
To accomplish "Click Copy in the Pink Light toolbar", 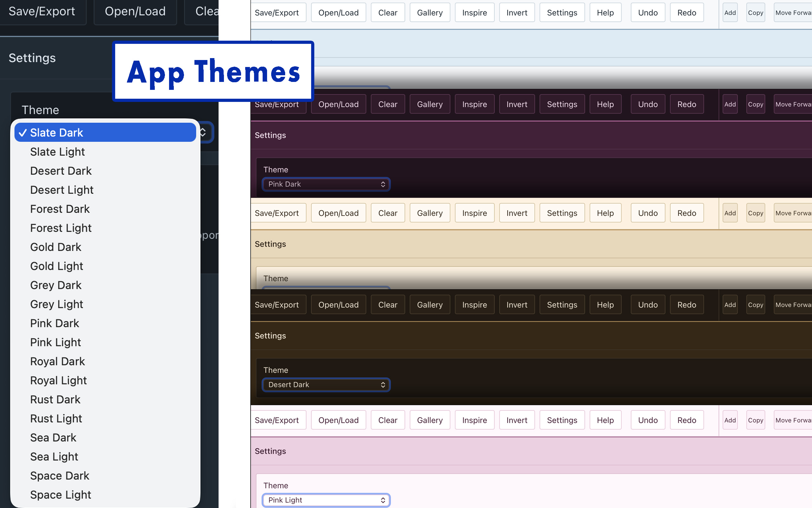I will pos(755,420).
